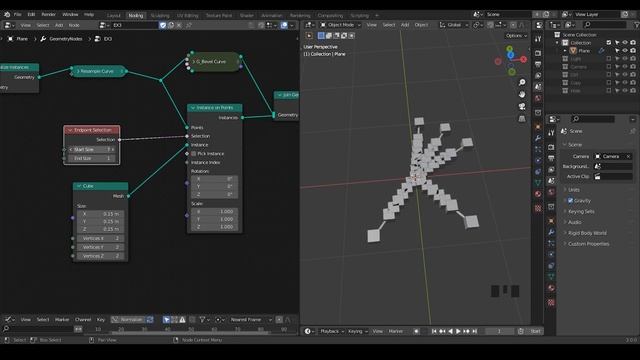Click the current frame number field
Viewport: 640px width, 360px height.
pyautogui.click(x=499, y=331)
